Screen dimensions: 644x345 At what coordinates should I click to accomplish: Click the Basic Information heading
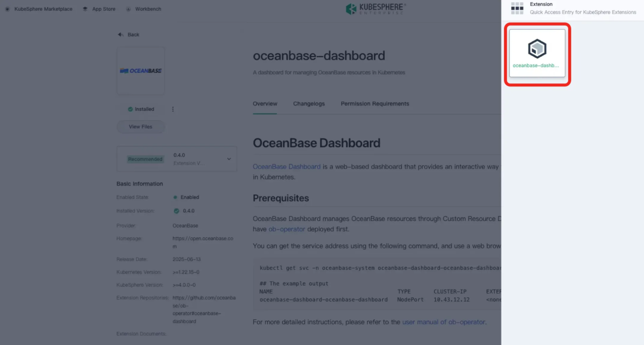coord(140,184)
